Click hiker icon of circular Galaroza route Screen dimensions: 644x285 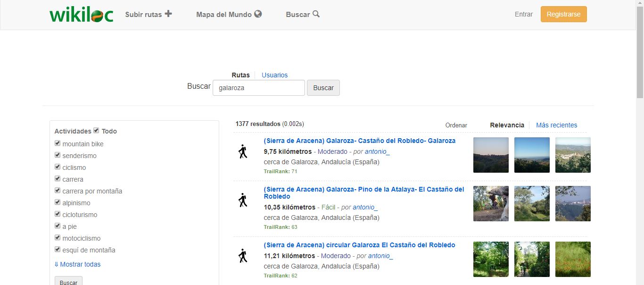243,256
